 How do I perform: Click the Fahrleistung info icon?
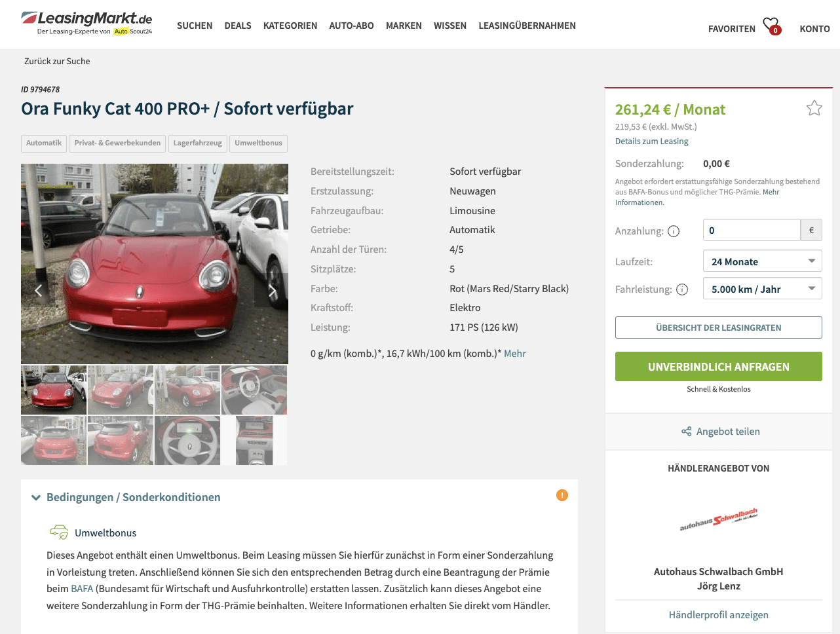682,289
